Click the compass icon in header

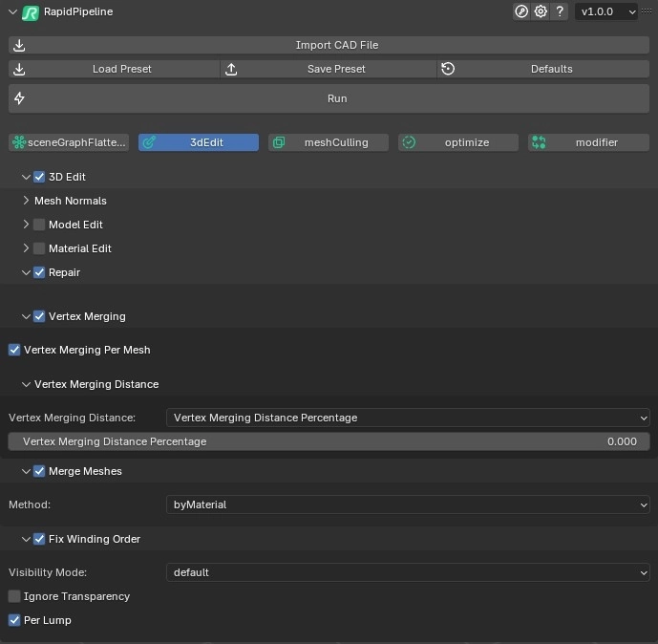[x=520, y=11]
